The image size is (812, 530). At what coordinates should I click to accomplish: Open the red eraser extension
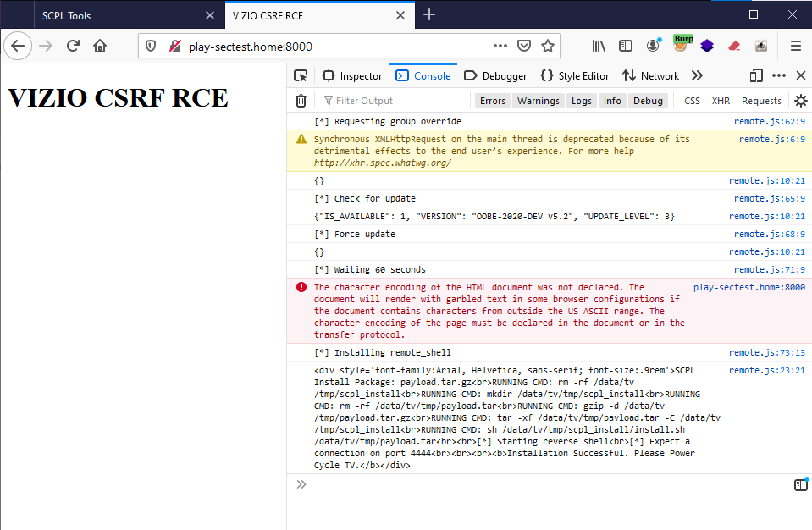pos(734,46)
